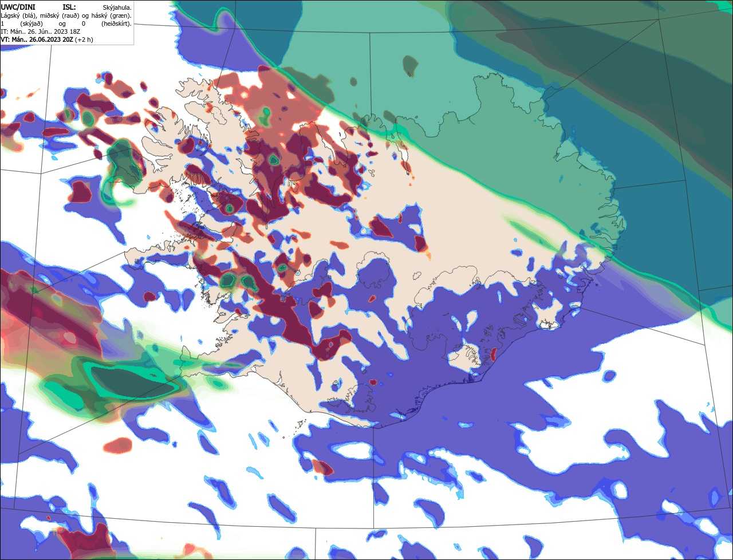Click the 'IT: Mán.. 26. Jún.. 2023 18Z' line

(x=41, y=31)
